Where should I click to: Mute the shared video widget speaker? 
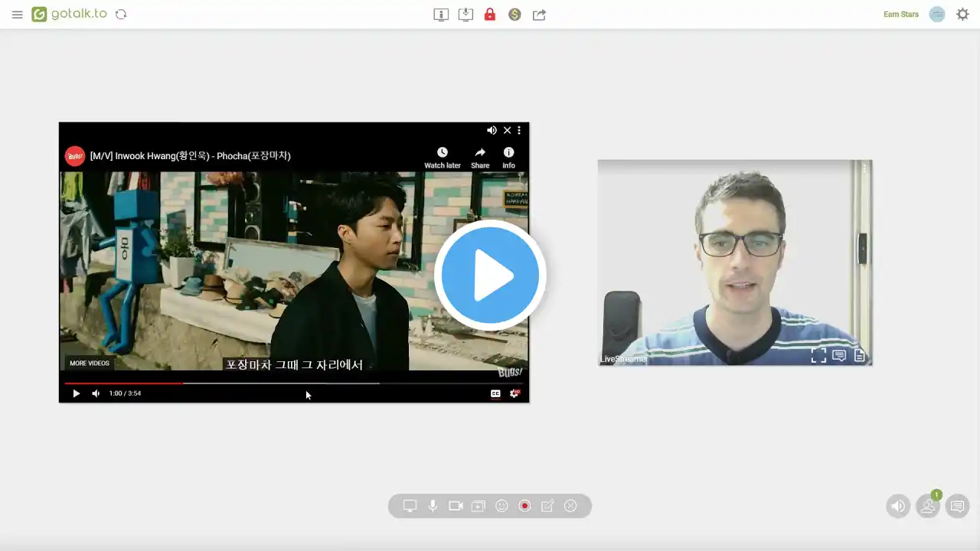pos(492,130)
